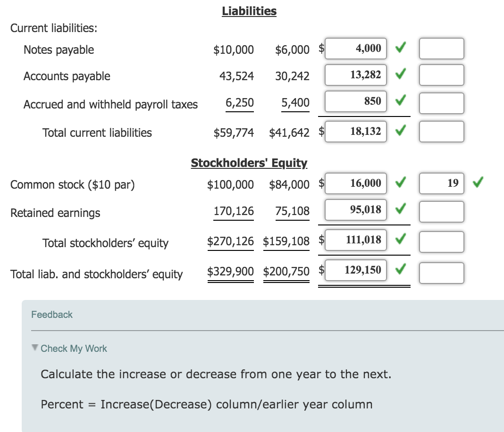
Task: Select the empty percent field for Notes payable
Action: [441, 48]
